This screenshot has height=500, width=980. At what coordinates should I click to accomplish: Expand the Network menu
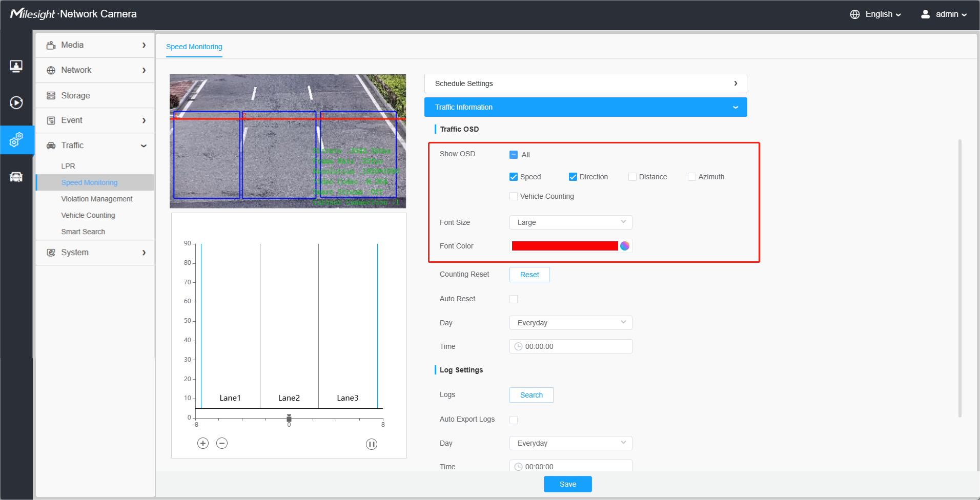[x=95, y=70]
